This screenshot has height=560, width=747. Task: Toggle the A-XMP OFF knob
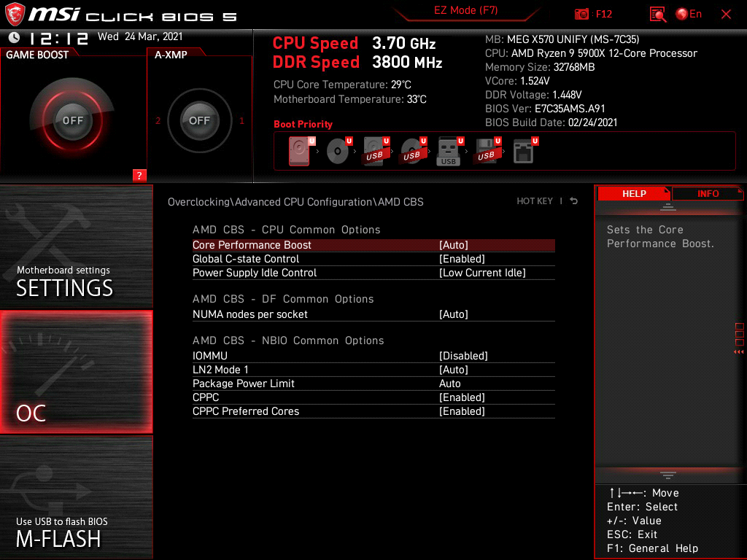199,120
